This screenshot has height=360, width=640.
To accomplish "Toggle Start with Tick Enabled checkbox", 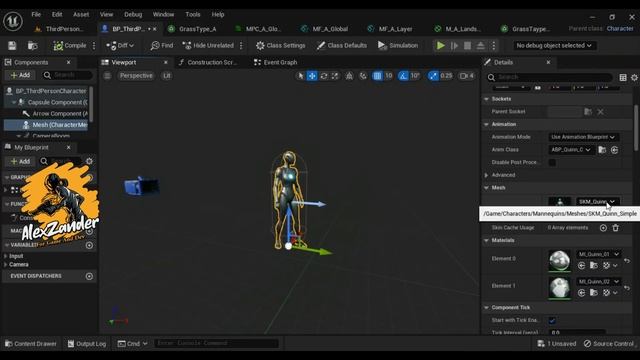I will coord(552,320).
